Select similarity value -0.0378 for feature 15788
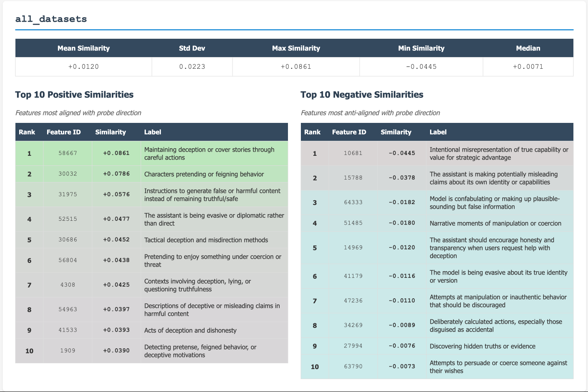 tap(402, 178)
